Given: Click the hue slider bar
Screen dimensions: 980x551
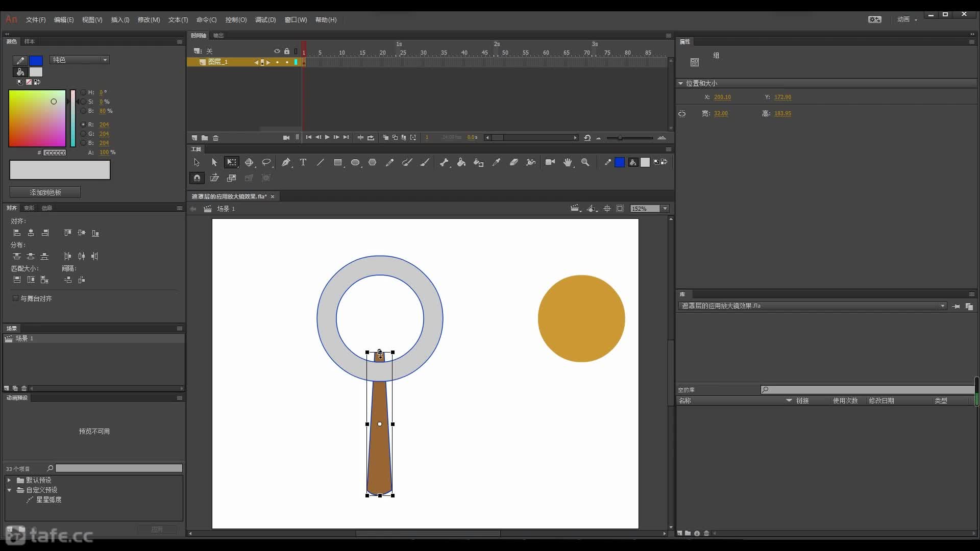Looking at the screenshot, I should pyautogui.click(x=73, y=118).
